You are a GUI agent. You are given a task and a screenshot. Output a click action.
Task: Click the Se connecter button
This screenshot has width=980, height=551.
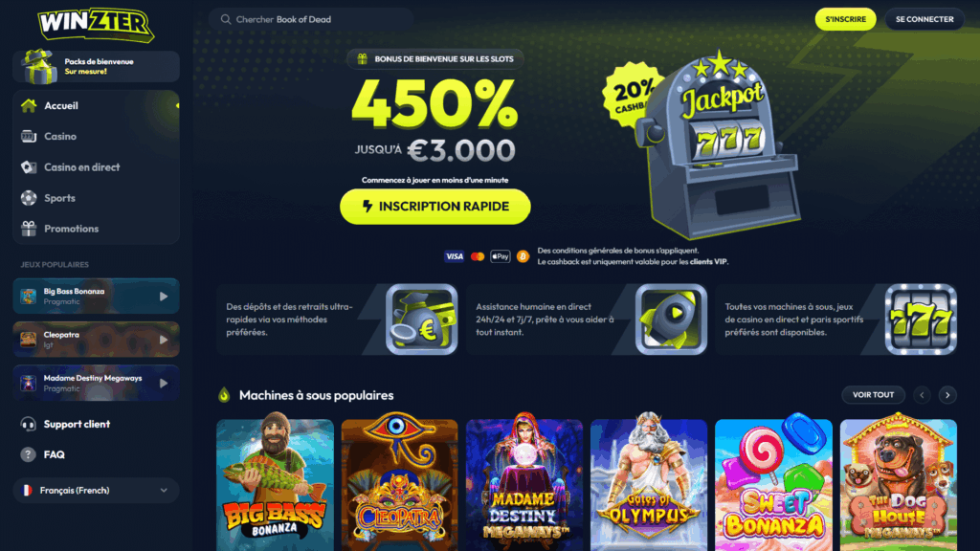[924, 19]
